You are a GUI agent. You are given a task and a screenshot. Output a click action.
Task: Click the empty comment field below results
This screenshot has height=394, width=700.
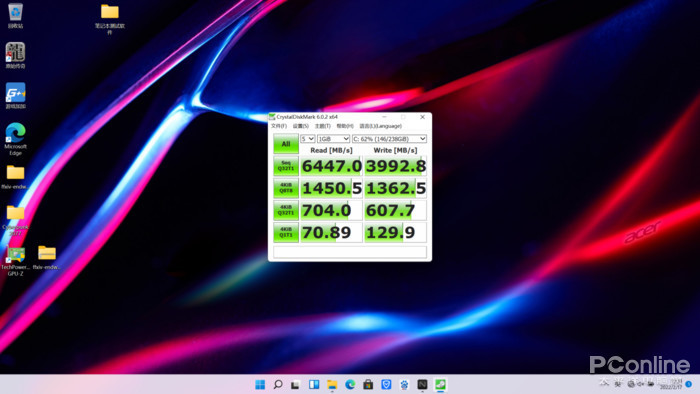(350, 252)
